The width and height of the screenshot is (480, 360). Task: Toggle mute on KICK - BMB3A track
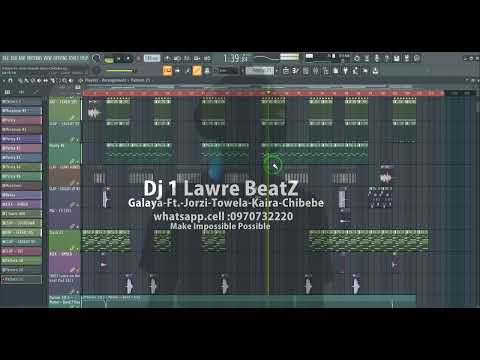click(x=78, y=269)
